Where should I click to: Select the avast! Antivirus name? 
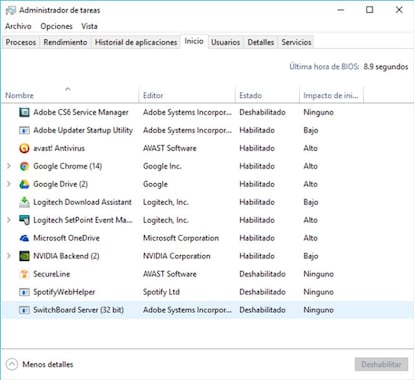click(59, 148)
